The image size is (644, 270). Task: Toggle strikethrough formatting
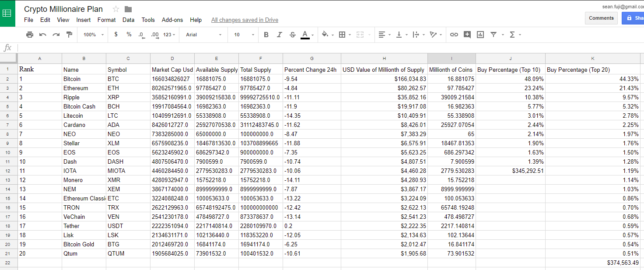(293, 35)
